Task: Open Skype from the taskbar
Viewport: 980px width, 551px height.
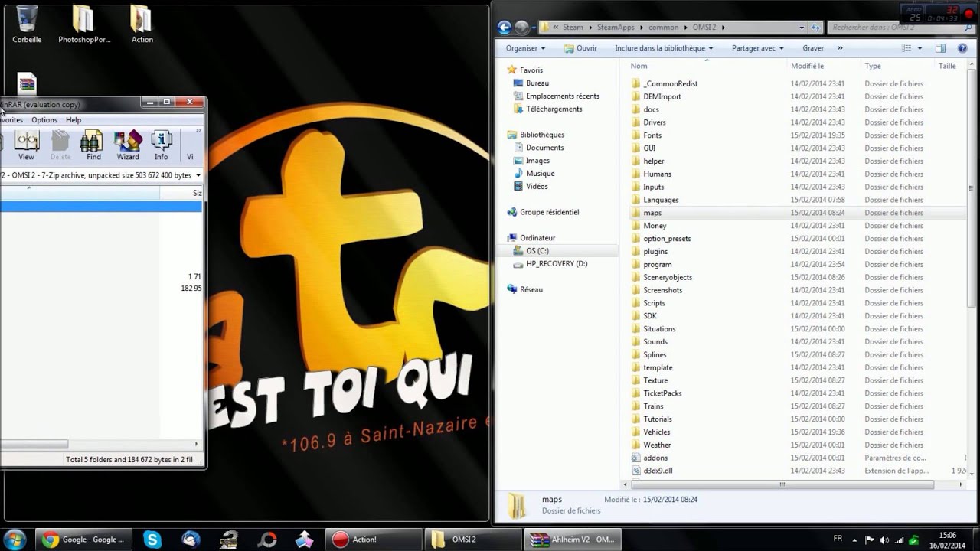Action: coord(153,540)
